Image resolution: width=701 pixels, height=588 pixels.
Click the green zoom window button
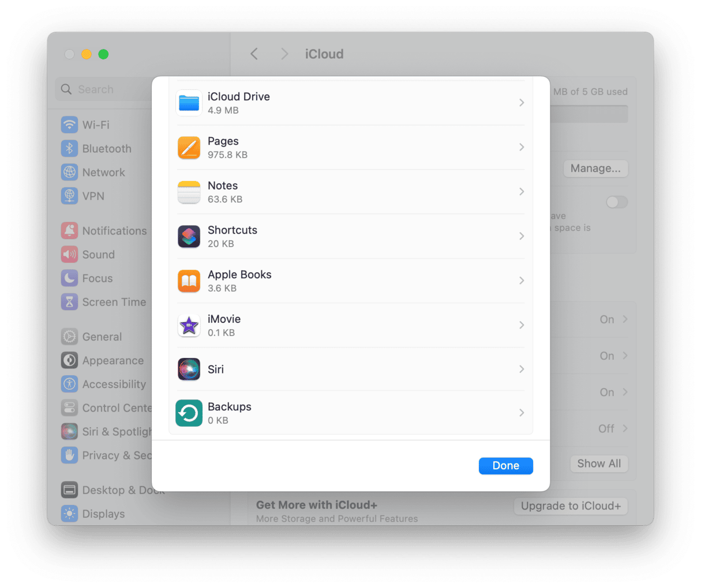[x=103, y=54]
